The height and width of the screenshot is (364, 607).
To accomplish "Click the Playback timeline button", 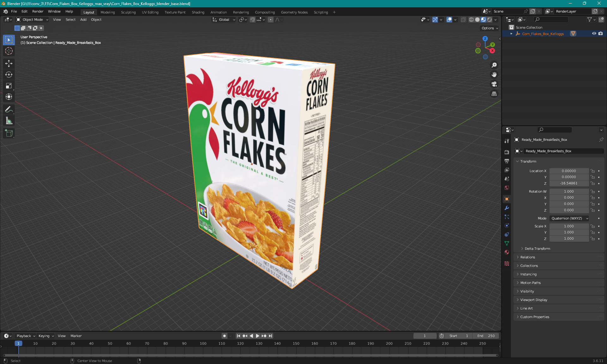I will tap(26, 336).
